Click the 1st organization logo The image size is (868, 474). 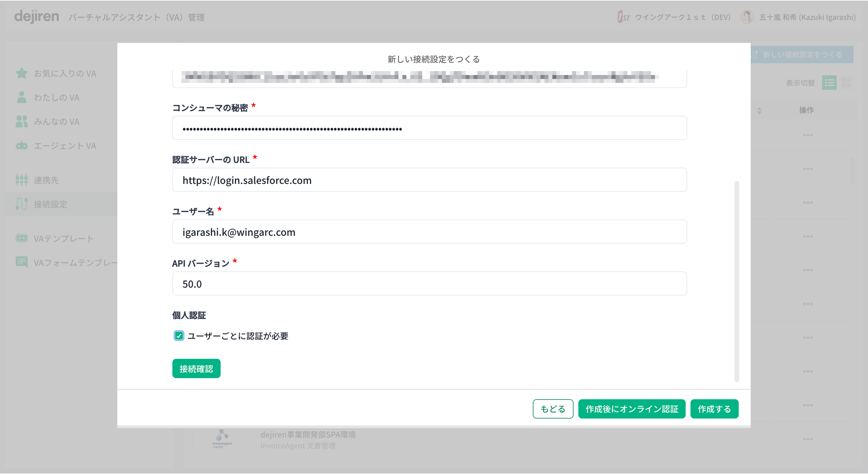[623, 17]
